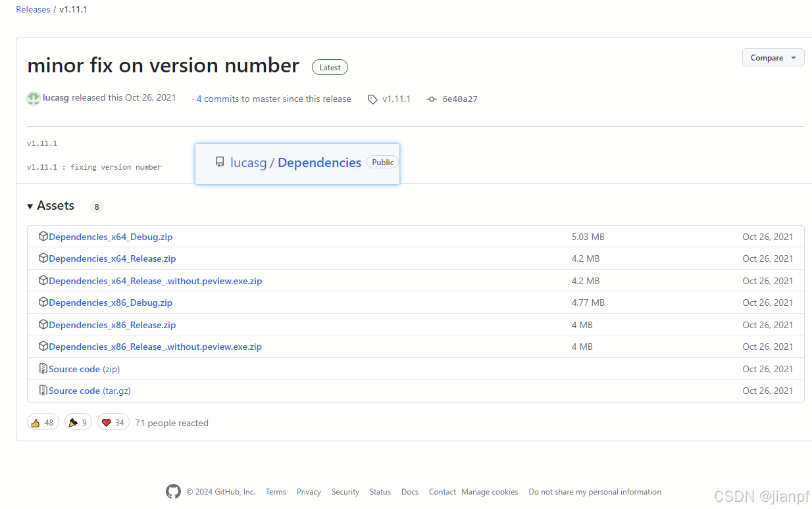
Task: Click Do not share my personal information
Action: coord(595,492)
